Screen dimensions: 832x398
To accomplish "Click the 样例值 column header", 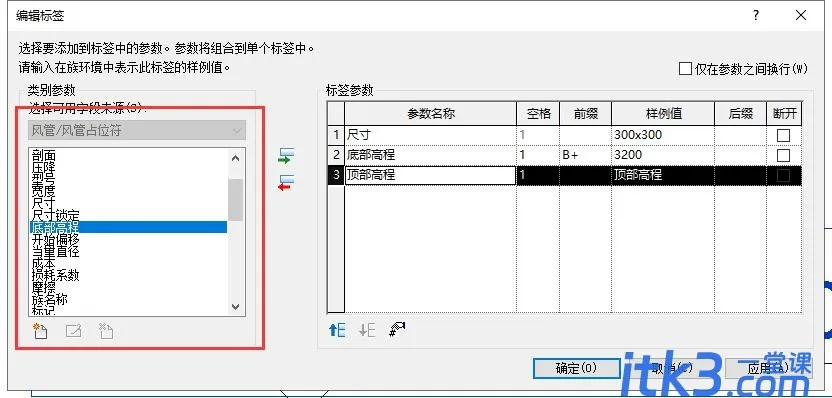I will tap(663, 114).
